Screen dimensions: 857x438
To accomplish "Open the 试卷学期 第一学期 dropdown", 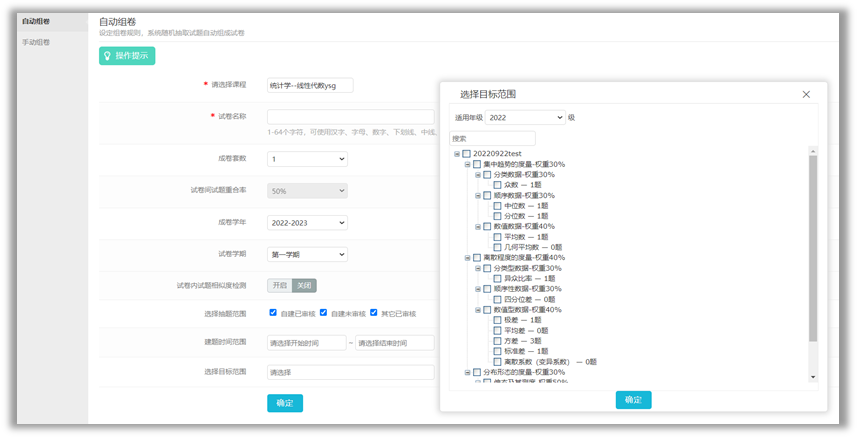I will click(307, 254).
